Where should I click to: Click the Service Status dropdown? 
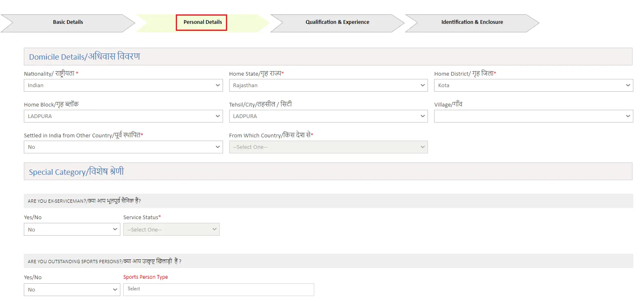[x=171, y=229]
